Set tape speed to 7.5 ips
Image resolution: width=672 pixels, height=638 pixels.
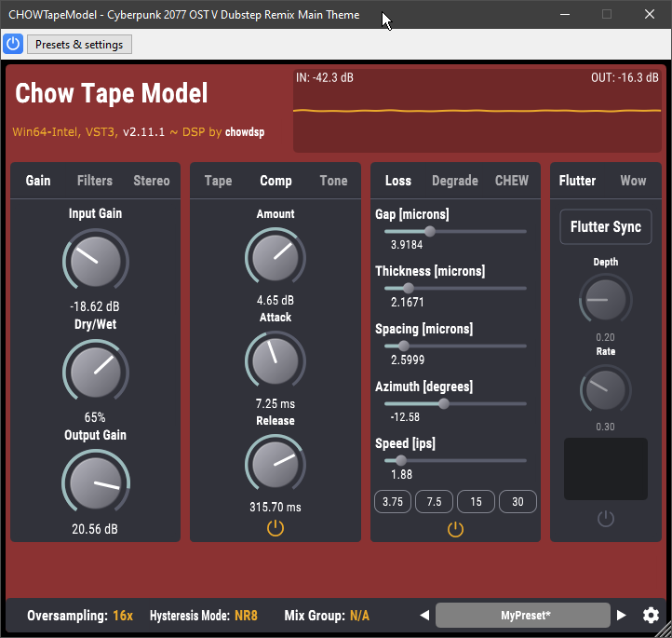(434, 502)
